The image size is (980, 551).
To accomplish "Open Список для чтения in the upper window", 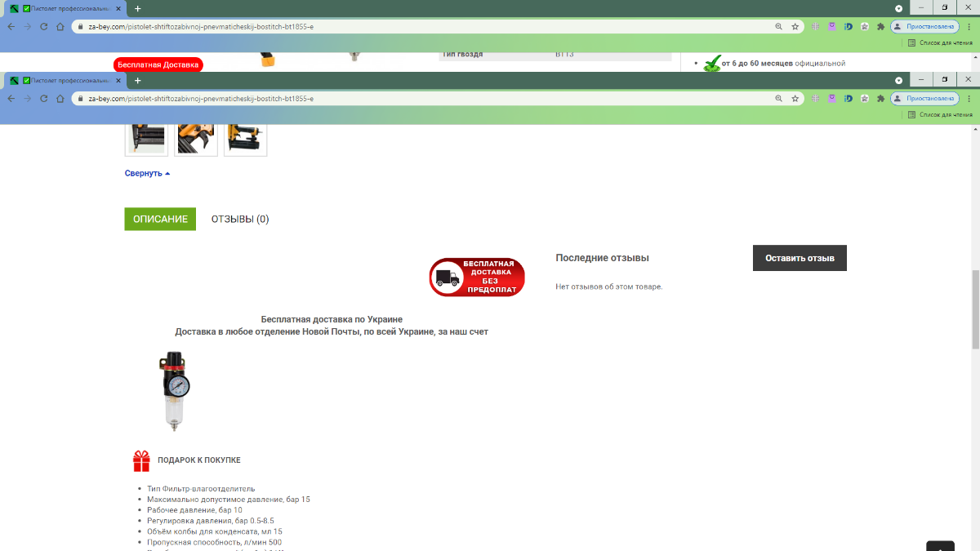I will click(941, 42).
